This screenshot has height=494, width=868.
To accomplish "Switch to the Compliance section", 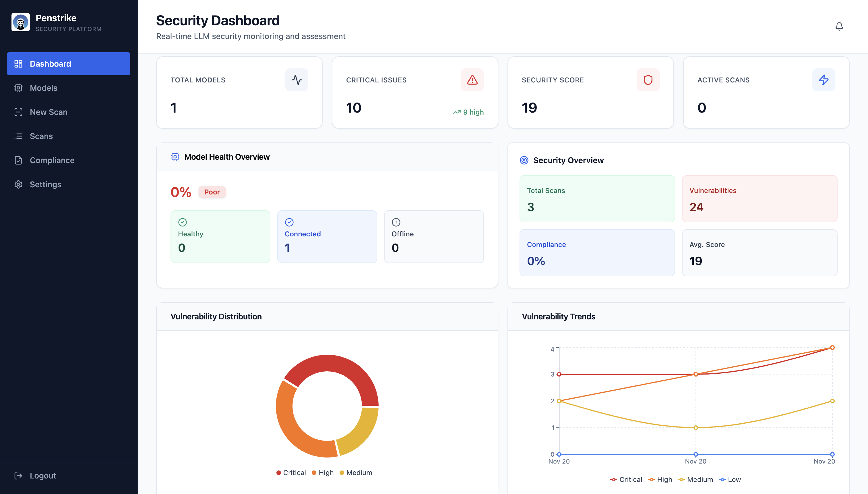I will tap(18, 160).
